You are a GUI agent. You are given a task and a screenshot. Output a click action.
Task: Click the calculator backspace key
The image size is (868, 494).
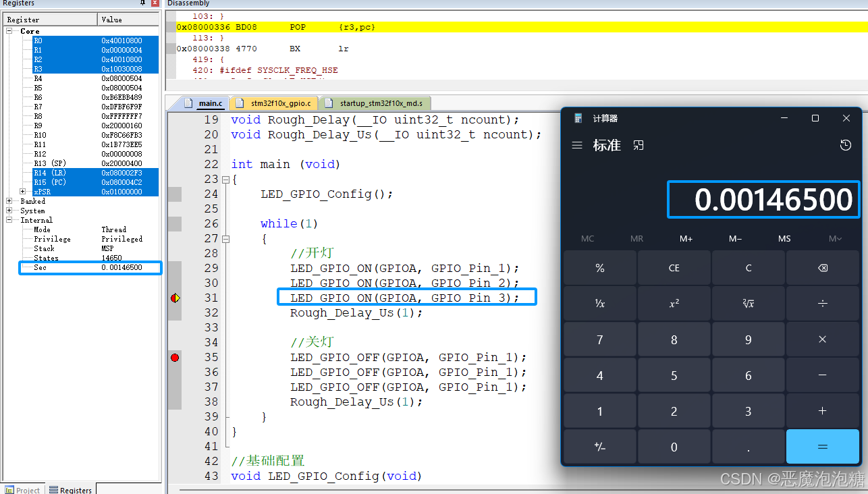pos(822,268)
